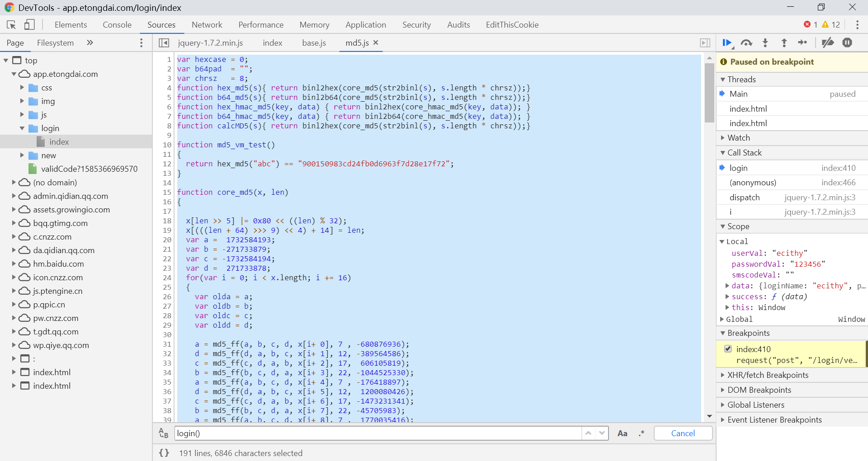Viewport: 868px width, 461px height.
Task: Show more navigator tabs with chevron
Action: (x=90, y=42)
